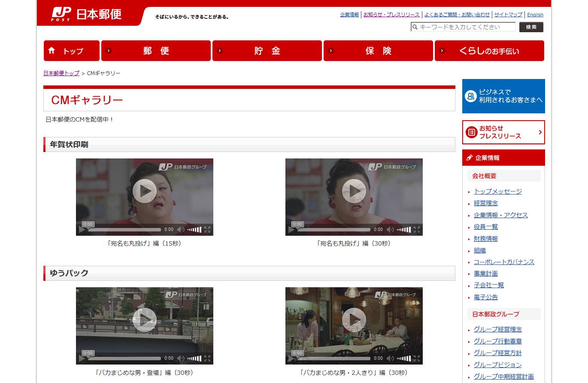Open the 企業情報 header link
This screenshot has height=383, width=588.
pos(349,15)
